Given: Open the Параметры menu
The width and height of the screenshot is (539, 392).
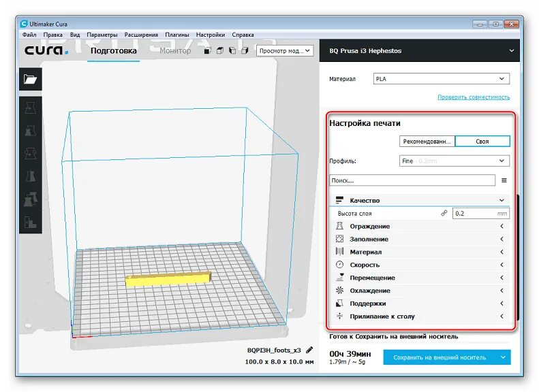Looking at the screenshot, I should pos(102,35).
